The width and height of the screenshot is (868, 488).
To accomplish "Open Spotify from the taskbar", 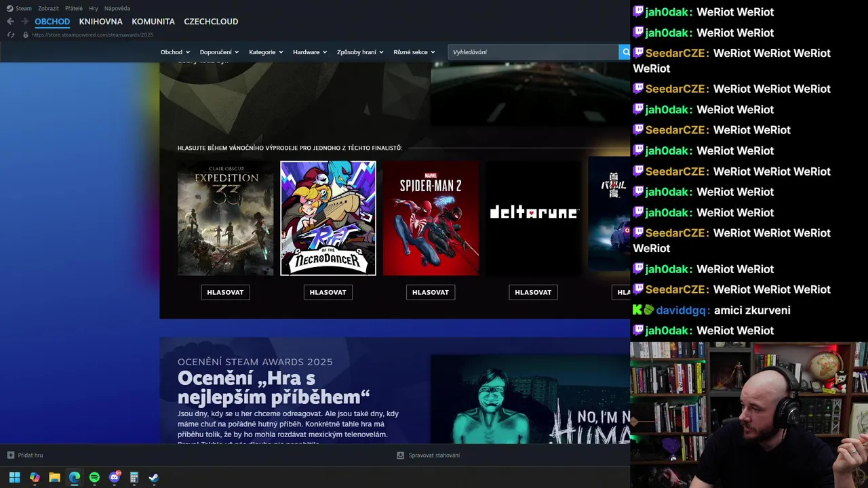I will [94, 477].
